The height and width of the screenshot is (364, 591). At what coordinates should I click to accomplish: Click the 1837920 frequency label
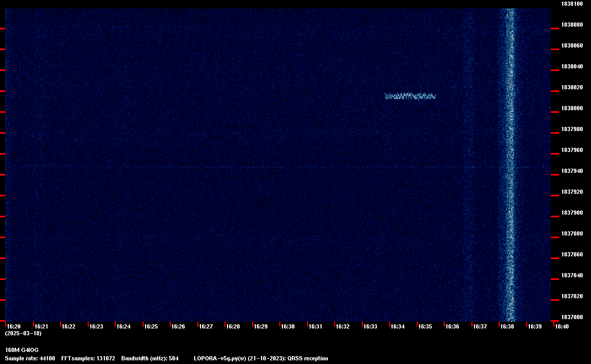[x=572, y=192]
